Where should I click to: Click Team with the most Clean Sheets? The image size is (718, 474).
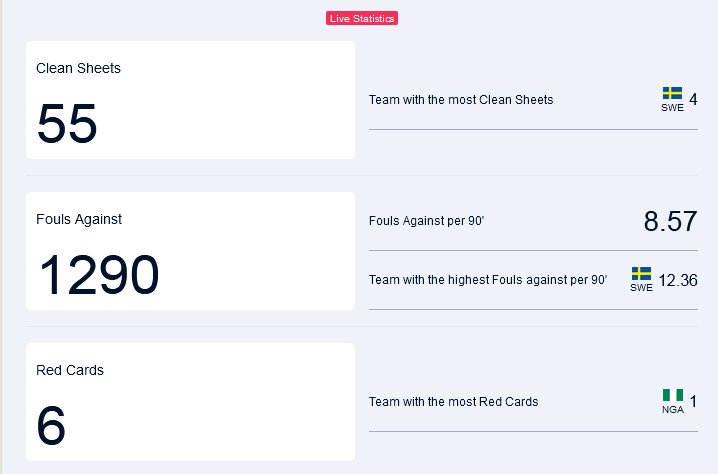[x=461, y=100]
